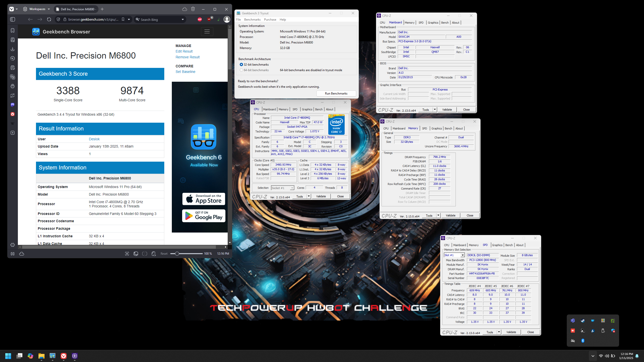
Task: Click the Search Bing input field
Action: point(160,20)
